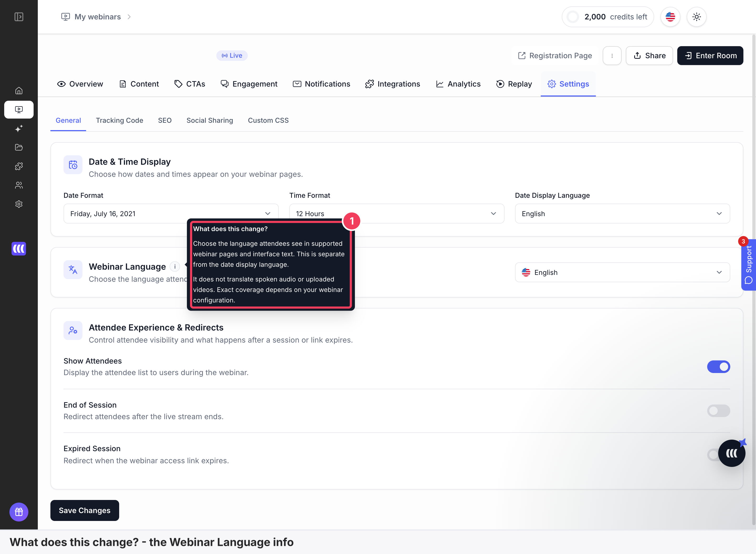Go to the Notifications tab
This screenshot has width=756, height=554.
pos(322,84)
